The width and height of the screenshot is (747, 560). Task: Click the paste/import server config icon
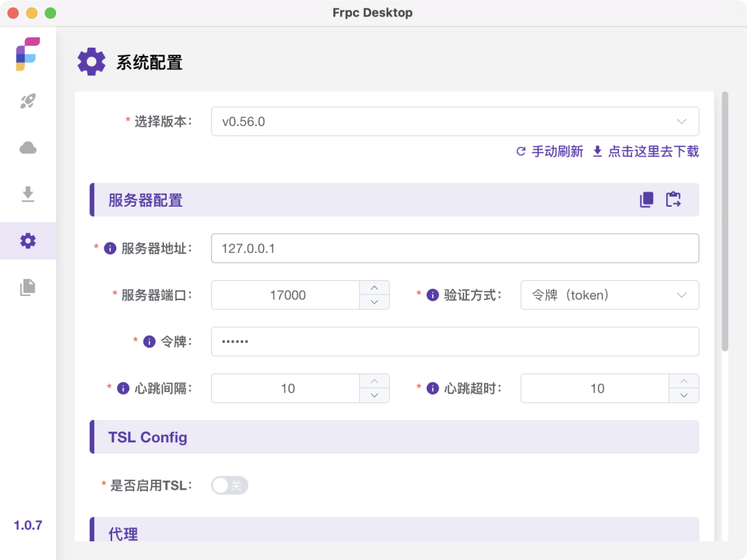point(673,200)
